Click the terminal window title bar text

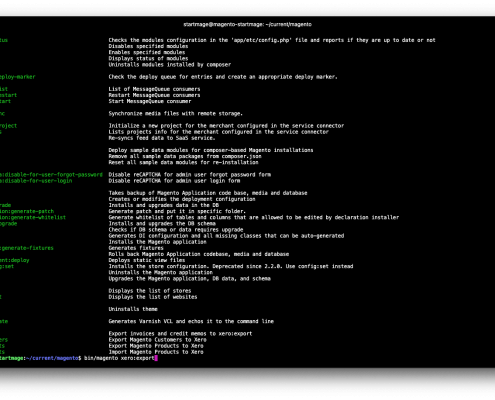point(247,24)
